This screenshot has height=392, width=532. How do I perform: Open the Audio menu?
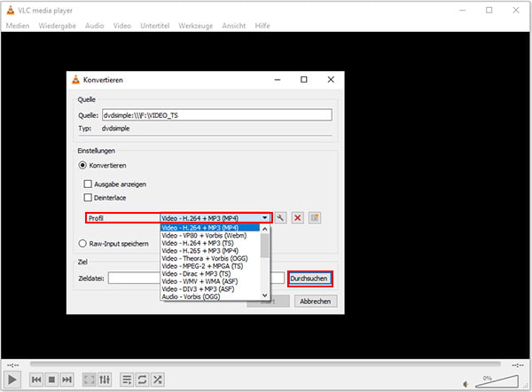pyautogui.click(x=94, y=26)
